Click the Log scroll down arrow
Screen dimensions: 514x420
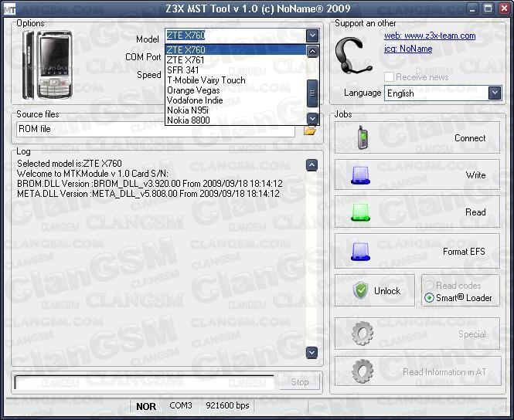point(311,353)
